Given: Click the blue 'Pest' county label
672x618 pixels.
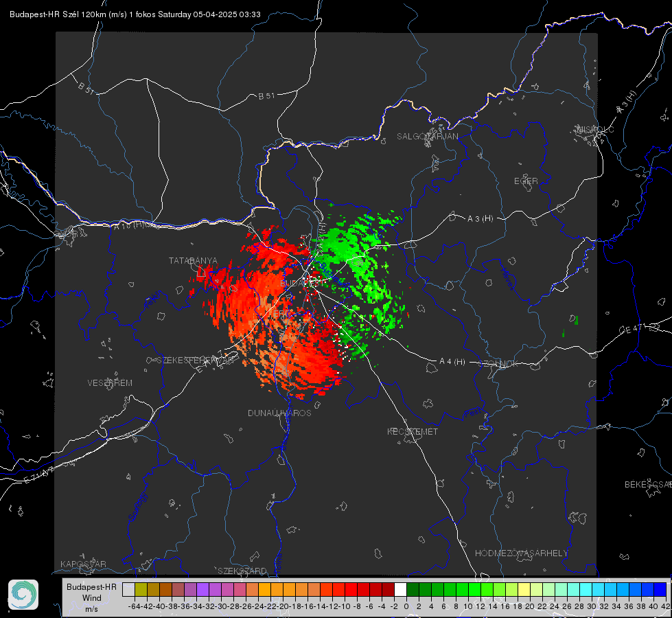Looking at the screenshot, I should [x=472, y=413].
